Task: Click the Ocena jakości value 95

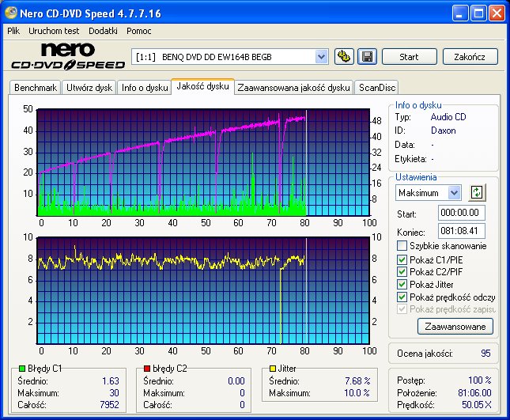Action: (485, 354)
